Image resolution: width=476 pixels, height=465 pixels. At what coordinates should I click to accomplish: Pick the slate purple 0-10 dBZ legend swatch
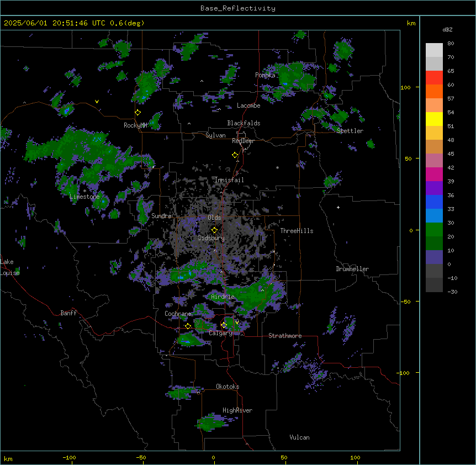pyautogui.click(x=434, y=257)
